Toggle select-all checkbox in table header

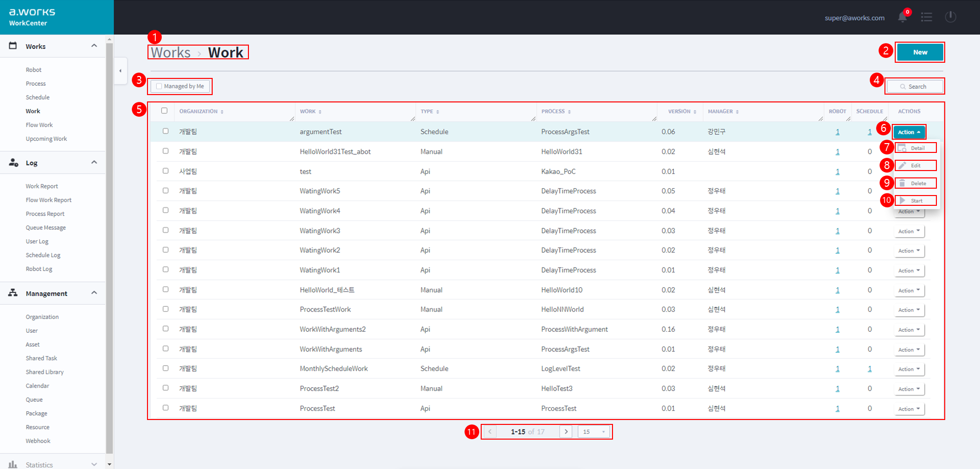point(164,111)
